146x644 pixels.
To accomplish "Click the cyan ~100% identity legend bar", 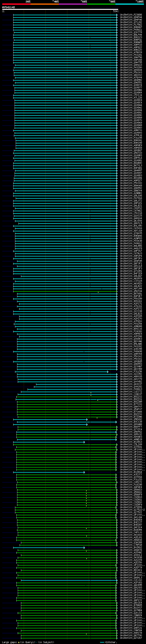I will point(130,4).
